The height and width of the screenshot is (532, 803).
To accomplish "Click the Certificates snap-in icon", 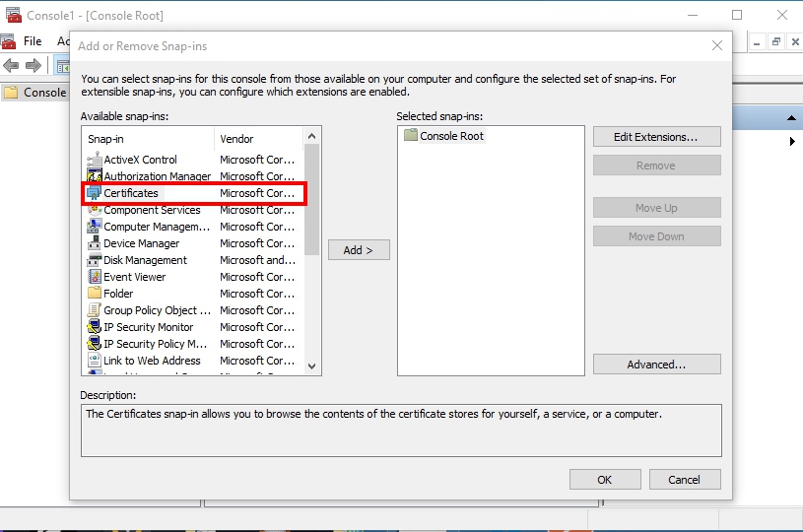I will point(95,193).
